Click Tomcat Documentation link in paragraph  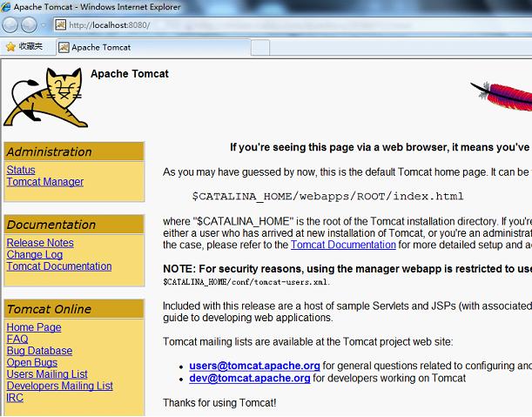343,245
